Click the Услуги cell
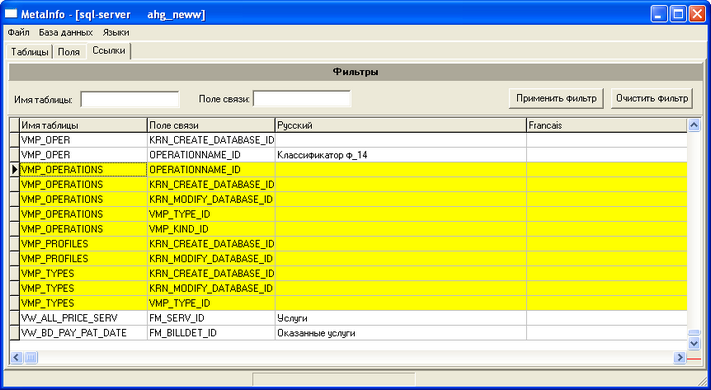This screenshot has height=390, width=711. [x=401, y=318]
